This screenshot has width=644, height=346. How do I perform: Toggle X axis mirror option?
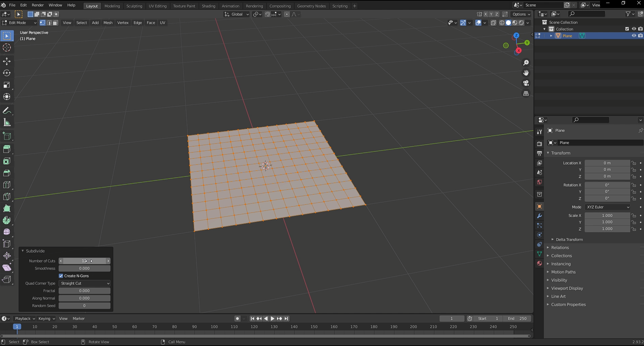point(485,14)
